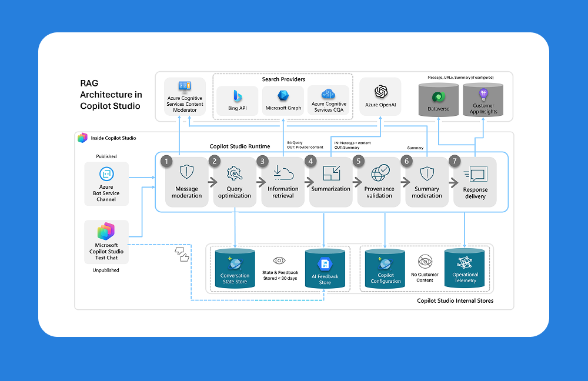Click Microsoft Copilot Studio Test Chat icon

(106, 231)
